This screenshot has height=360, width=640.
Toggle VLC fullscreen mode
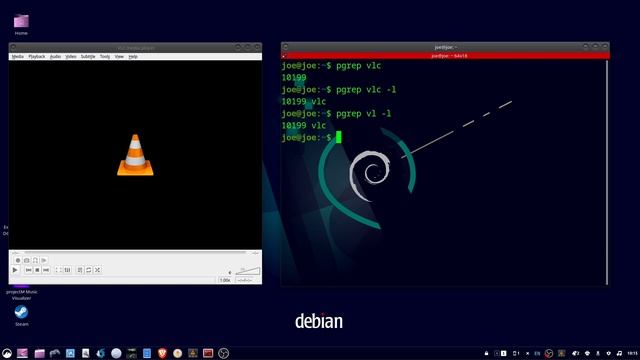pos(58,270)
